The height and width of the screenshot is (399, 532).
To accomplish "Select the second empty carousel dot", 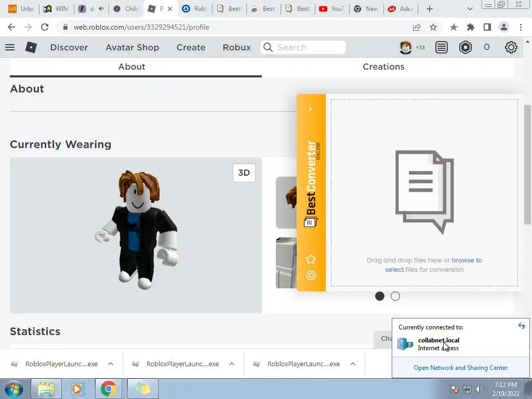I will [x=395, y=296].
